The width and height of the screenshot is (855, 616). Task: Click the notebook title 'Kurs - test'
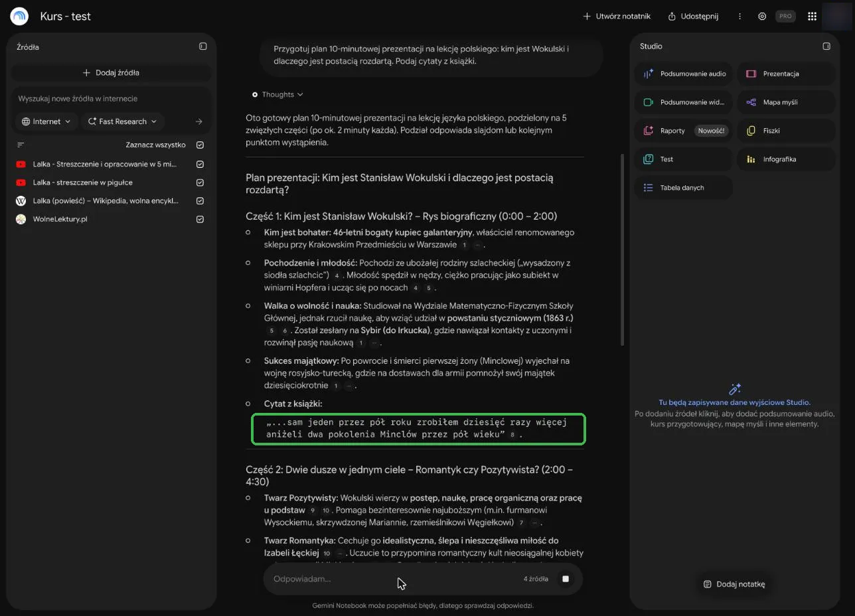click(x=65, y=17)
